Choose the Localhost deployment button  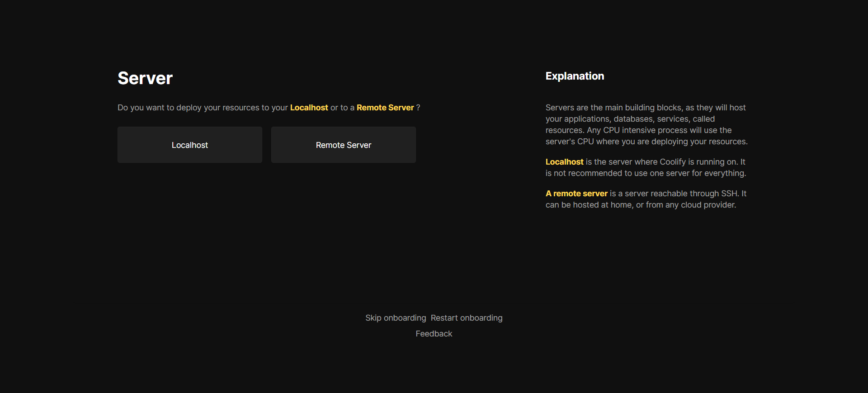[x=189, y=145]
